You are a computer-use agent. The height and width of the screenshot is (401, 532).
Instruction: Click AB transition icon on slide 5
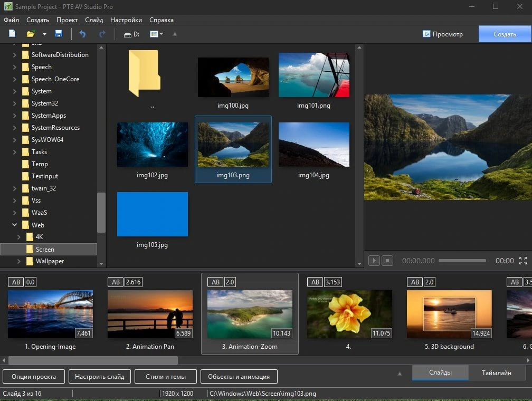415,282
